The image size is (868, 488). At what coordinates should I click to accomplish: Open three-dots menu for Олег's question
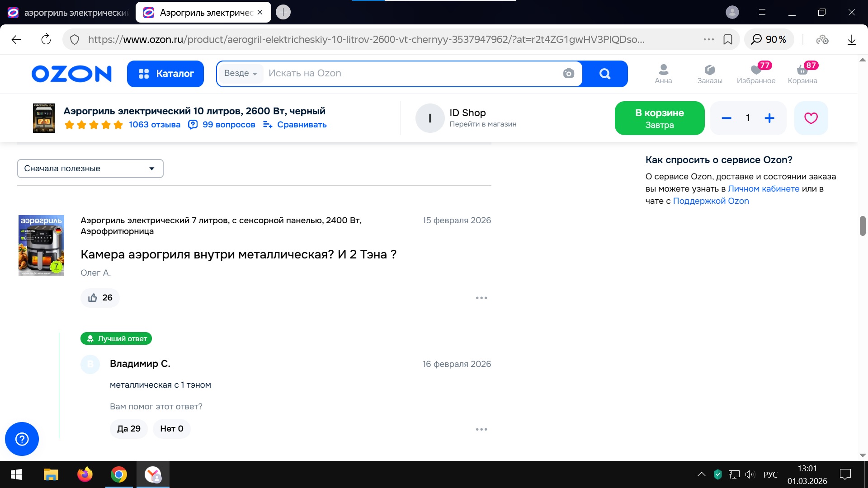(x=481, y=298)
